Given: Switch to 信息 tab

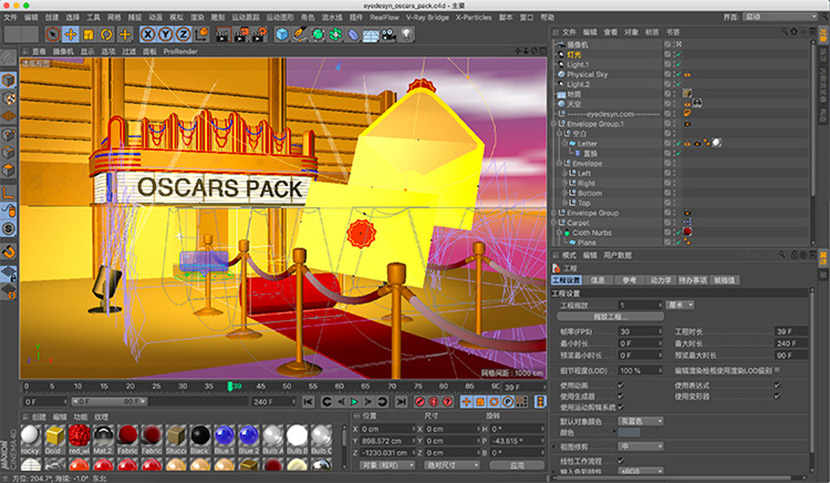Looking at the screenshot, I should (x=598, y=280).
